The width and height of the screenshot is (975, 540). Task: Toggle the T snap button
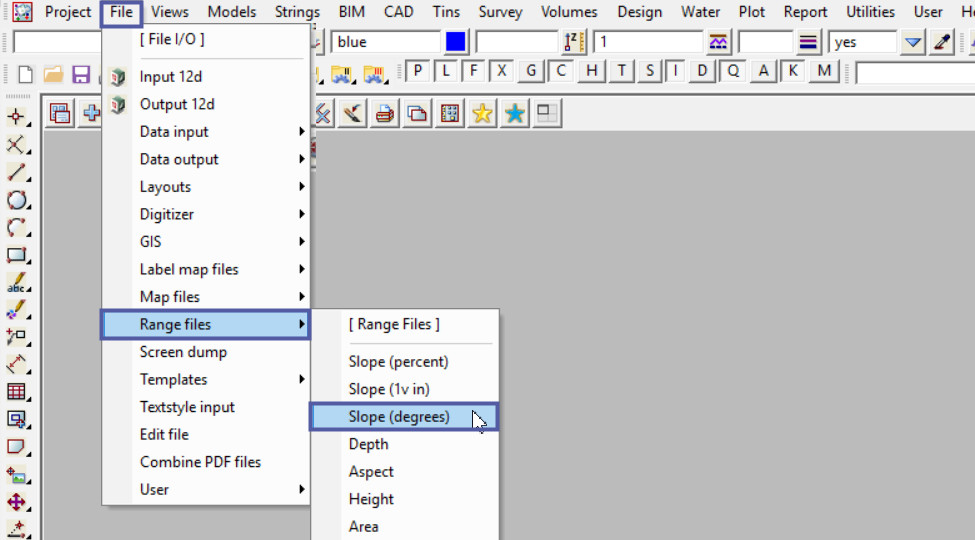tap(621, 71)
